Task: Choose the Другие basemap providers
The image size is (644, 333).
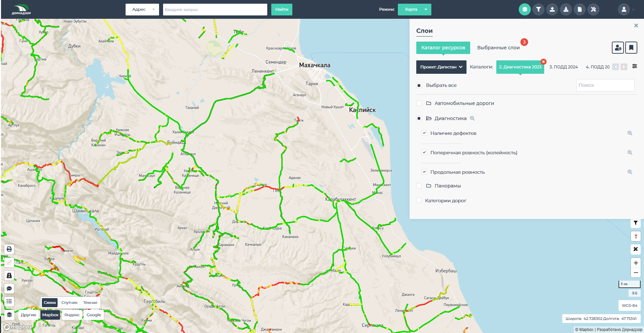Action: pos(28,315)
